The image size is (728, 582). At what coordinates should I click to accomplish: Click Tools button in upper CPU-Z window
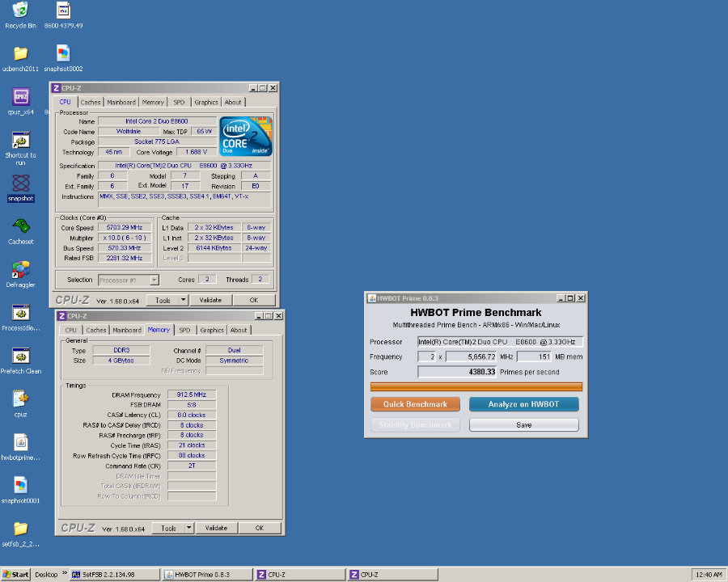point(163,300)
